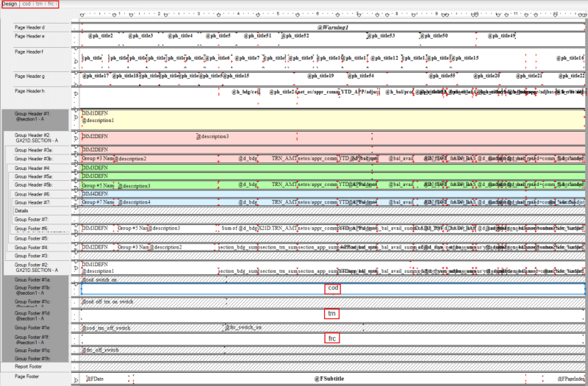Select the Group Footer #1g section label

click(x=32, y=351)
